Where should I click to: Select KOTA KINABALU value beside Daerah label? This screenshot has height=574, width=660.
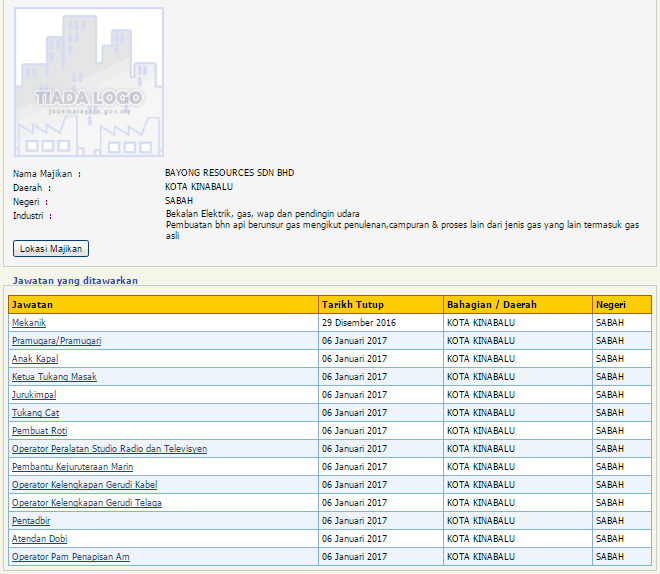point(199,187)
